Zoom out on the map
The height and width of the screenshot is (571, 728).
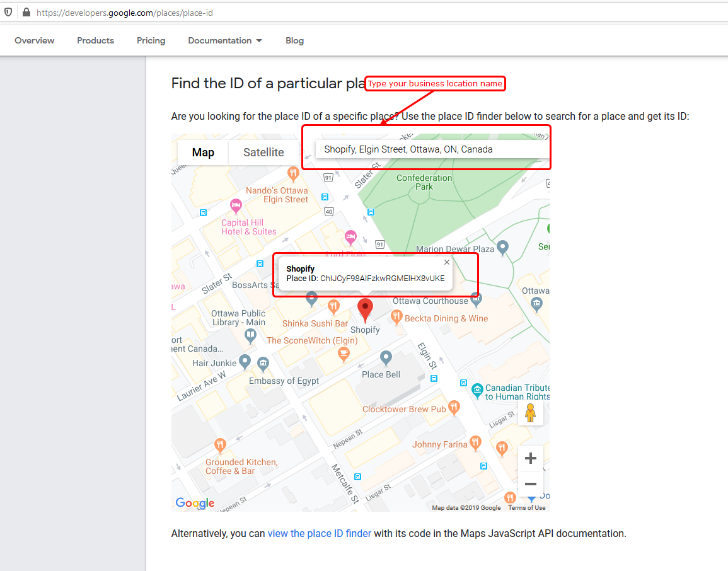(x=530, y=484)
